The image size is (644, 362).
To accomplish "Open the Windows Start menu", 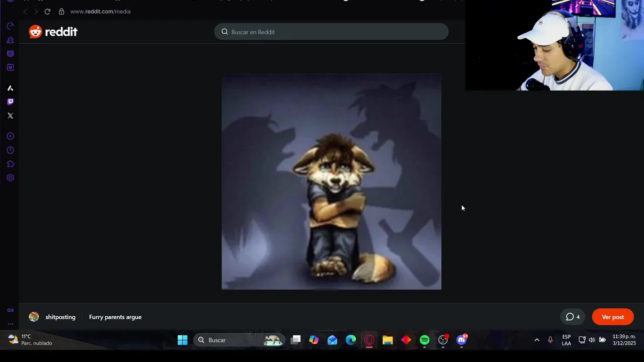I will click(183, 340).
